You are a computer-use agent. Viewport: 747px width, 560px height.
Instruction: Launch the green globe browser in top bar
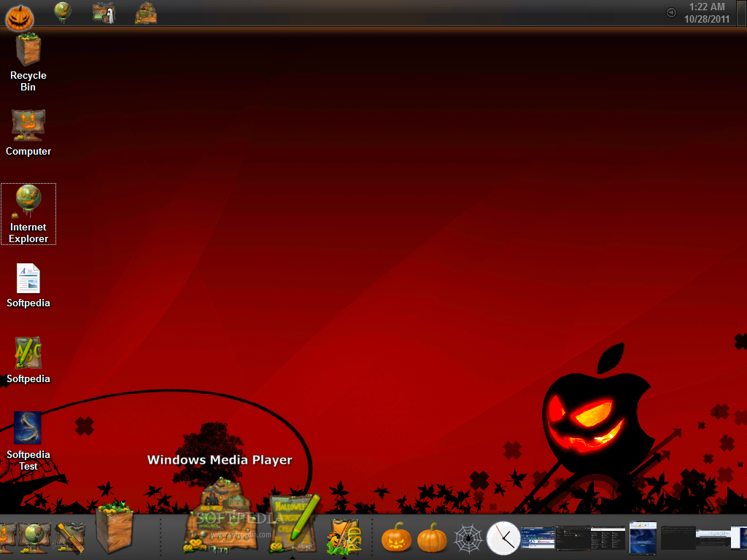tap(63, 12)
